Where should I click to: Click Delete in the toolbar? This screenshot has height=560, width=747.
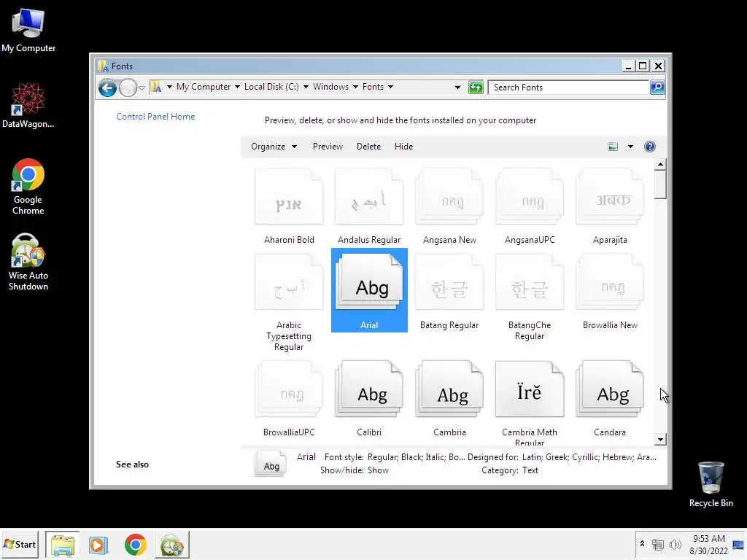click(368, 147)
